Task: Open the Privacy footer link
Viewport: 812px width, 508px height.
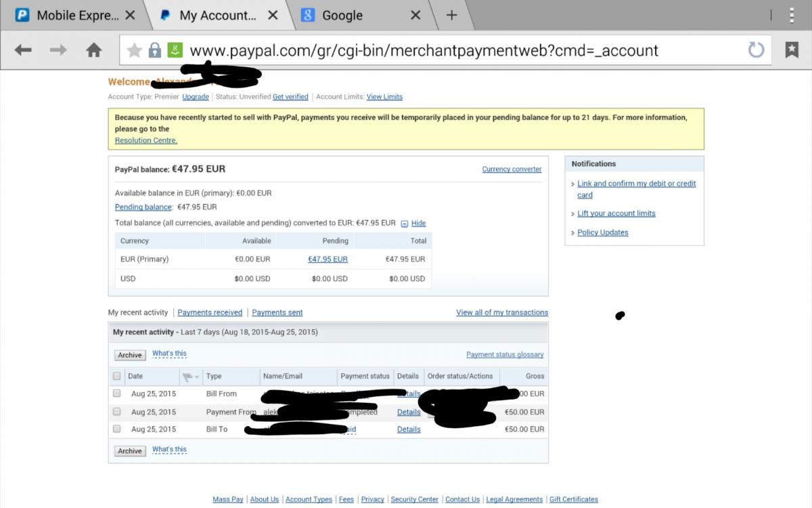Action: click(x=373, y=500)
